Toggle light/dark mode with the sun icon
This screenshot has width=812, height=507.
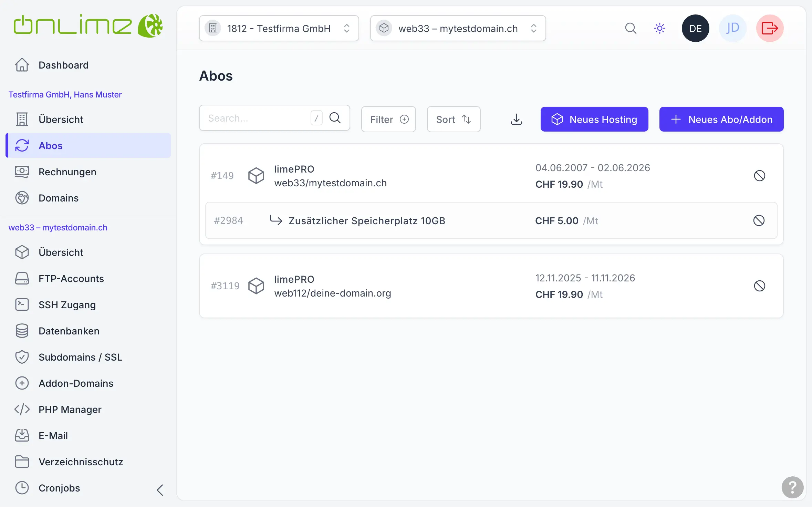click(659, 28)
